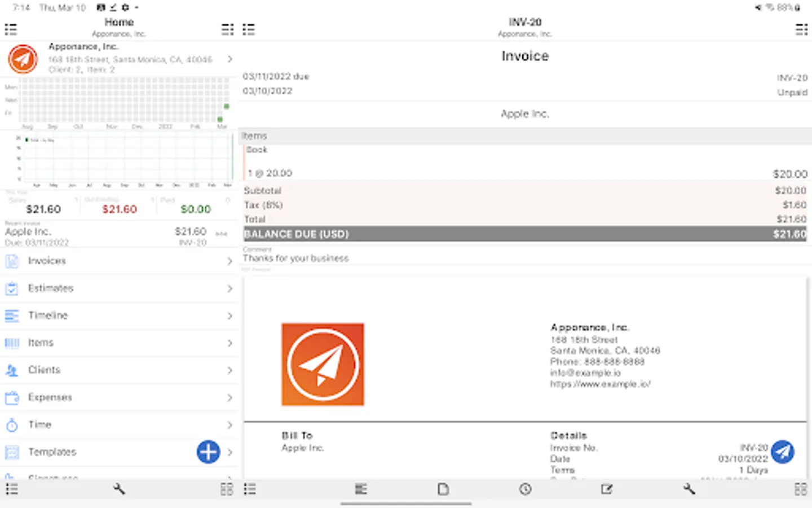Open the Items menu entry
The width and height of the screenshot is (812, 508).
click(119, 343)
